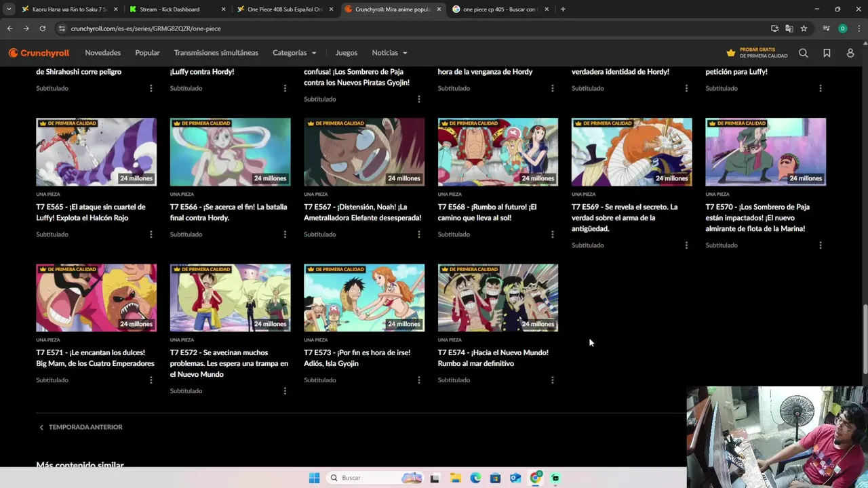Click the install app icon in address bar

(x=774, y=28)
